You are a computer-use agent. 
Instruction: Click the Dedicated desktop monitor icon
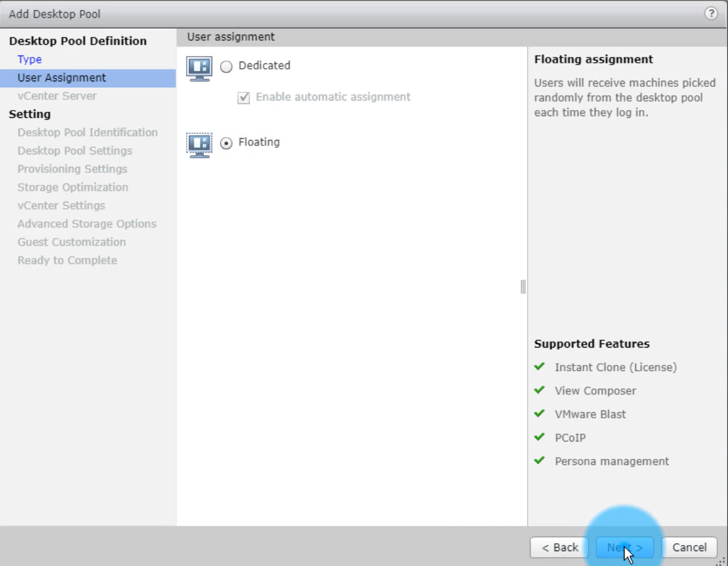(x=199, y=68)
